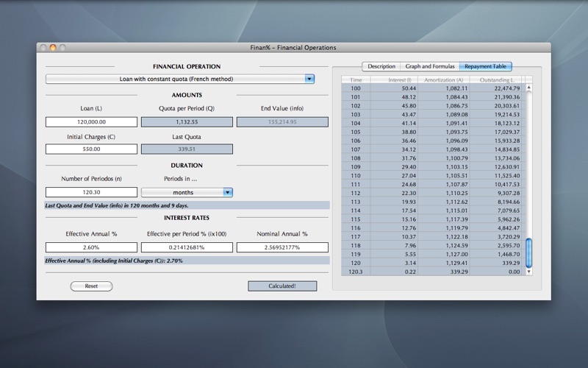Click the Last Quota field
This screenshot has width=588, height=368.
(187, 149)
